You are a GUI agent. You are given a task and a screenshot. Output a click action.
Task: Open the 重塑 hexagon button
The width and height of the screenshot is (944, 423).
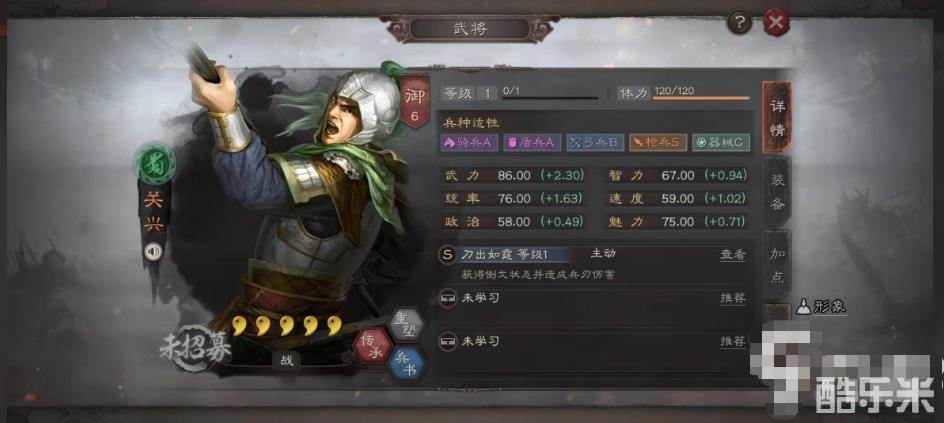pyautogui.click(x=406, y=323)
